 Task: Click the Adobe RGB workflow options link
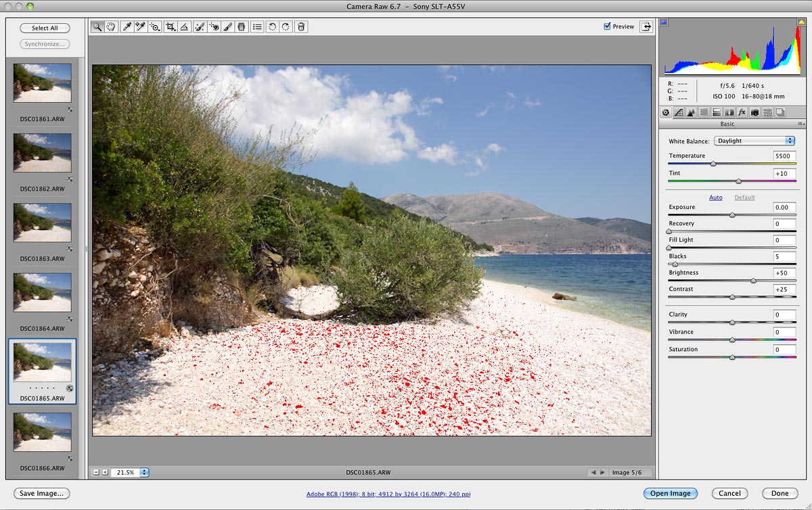pyautogui.click(x=388, y=494)
